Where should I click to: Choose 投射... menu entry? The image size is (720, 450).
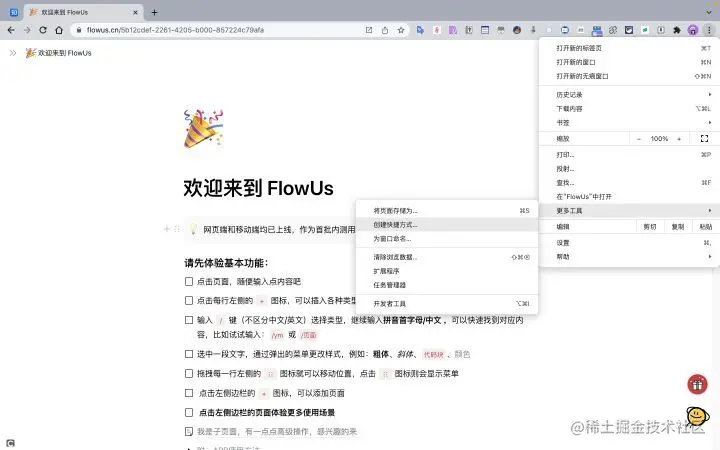point(629,169)
